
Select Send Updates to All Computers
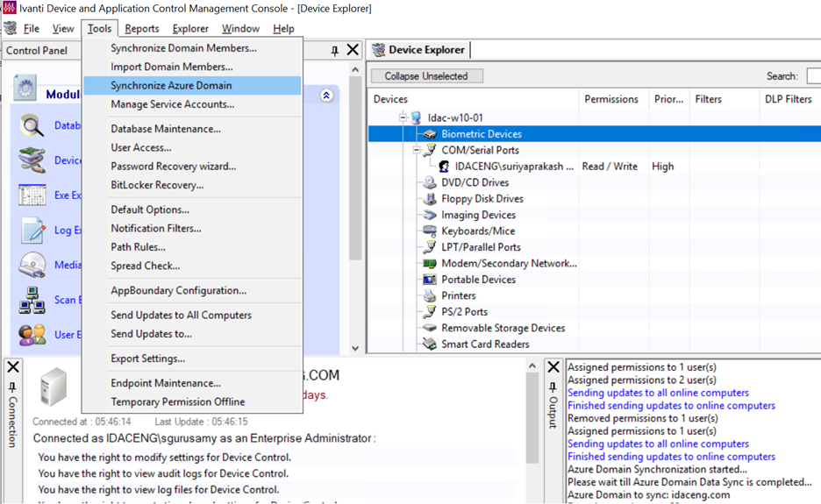[x=181, y=315]
